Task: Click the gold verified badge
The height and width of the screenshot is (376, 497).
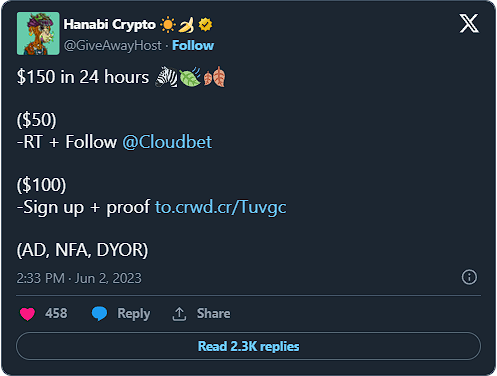Action: pos(205,25)
